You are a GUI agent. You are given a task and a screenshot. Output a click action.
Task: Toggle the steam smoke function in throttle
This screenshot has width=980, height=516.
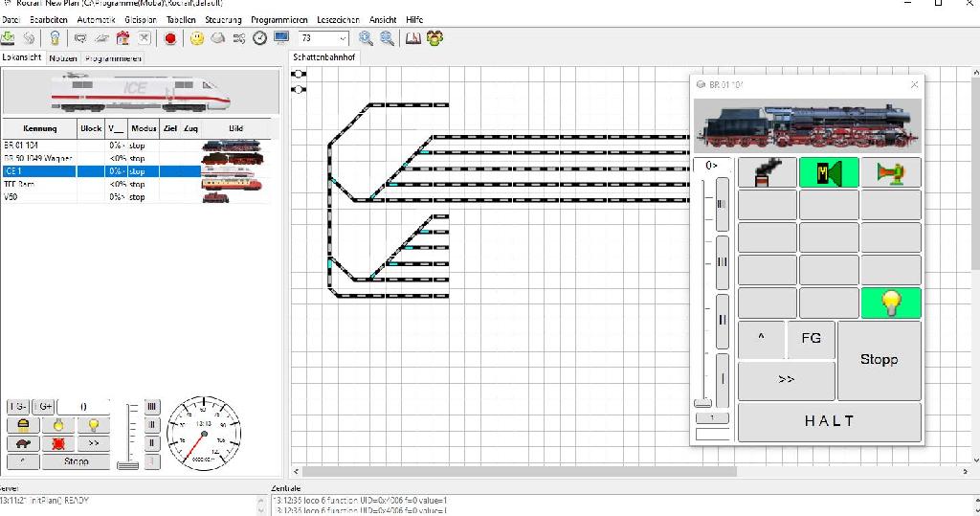coord(767,172)
